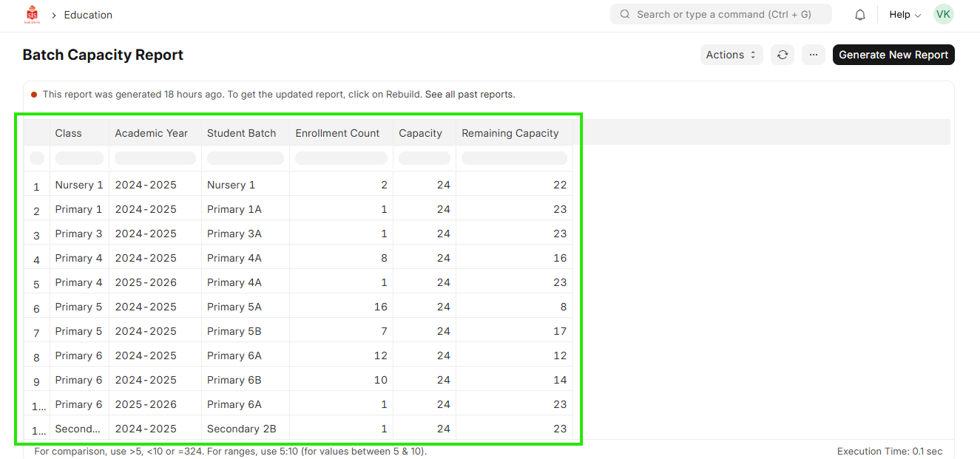980x459 pixels.
Task: Click the Enrollment Count column header
Action: coord(337,133)
